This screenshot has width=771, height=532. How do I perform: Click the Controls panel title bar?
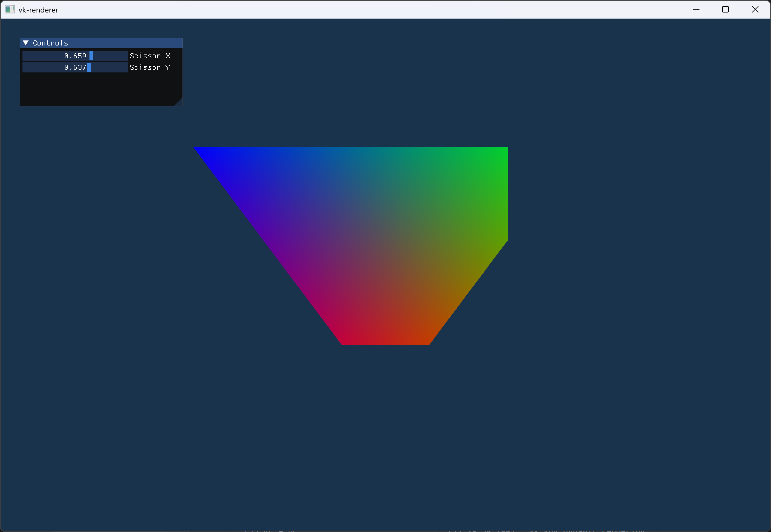coord(101,43)
